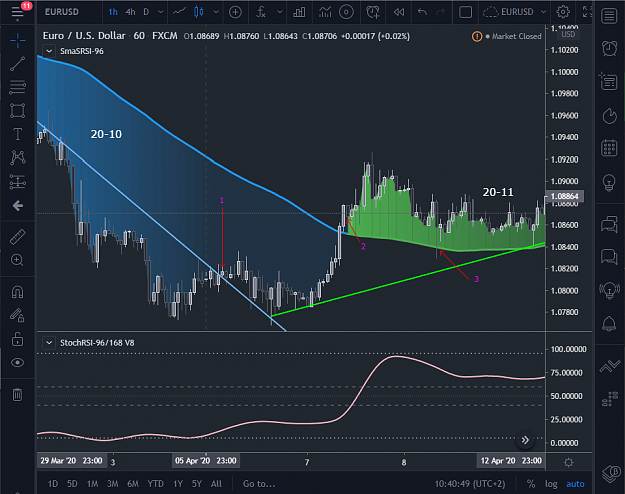Image resolution: width=625 pixels, height=494 pixels.
Task: Click the scroll-to-latest-bar double arrow button
Action: coord(525,440)
